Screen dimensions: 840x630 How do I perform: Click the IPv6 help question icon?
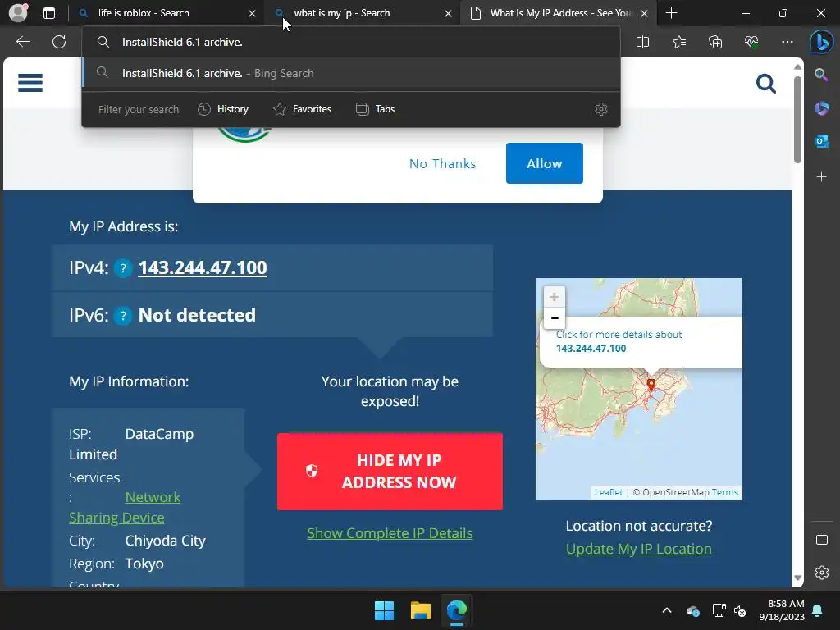123,316
